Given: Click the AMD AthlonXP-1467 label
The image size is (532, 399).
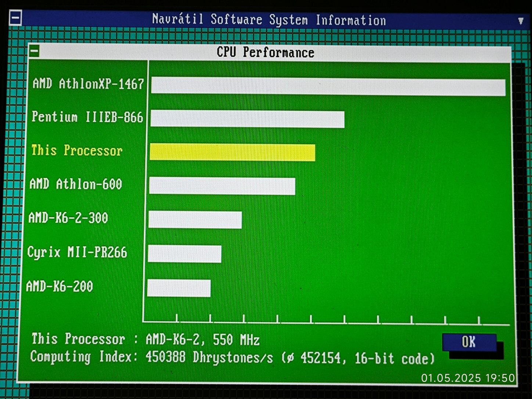Looking at the screenshot, I should pos(88,84).
